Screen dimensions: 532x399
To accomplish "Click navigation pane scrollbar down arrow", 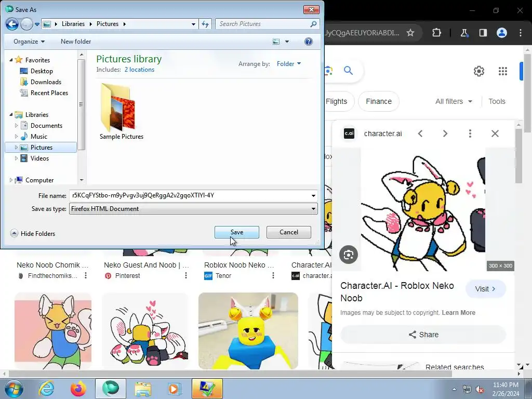I will coord(82,180).
